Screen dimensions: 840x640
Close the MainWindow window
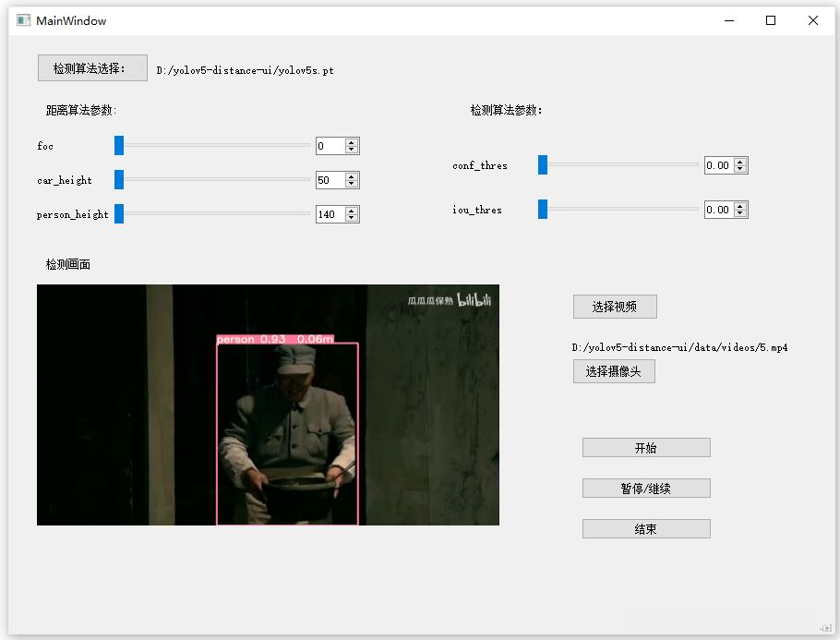[x=812, y=20]
